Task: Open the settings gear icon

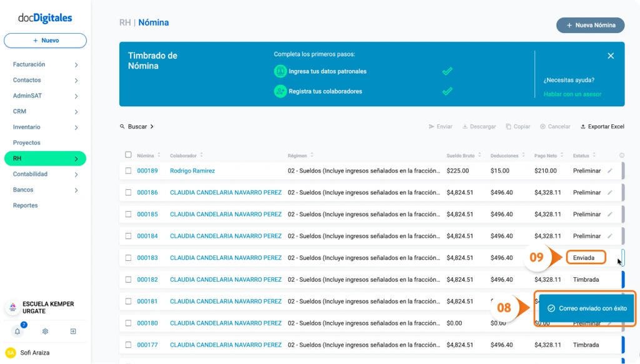Action: coord(45,332)
